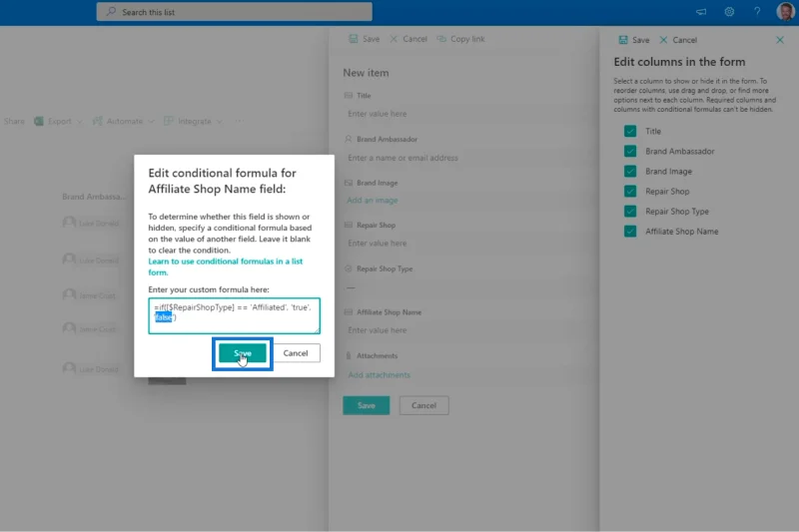799x532 pixels.
Task: Click the Automate flow icon
Action: coord(97,121)
